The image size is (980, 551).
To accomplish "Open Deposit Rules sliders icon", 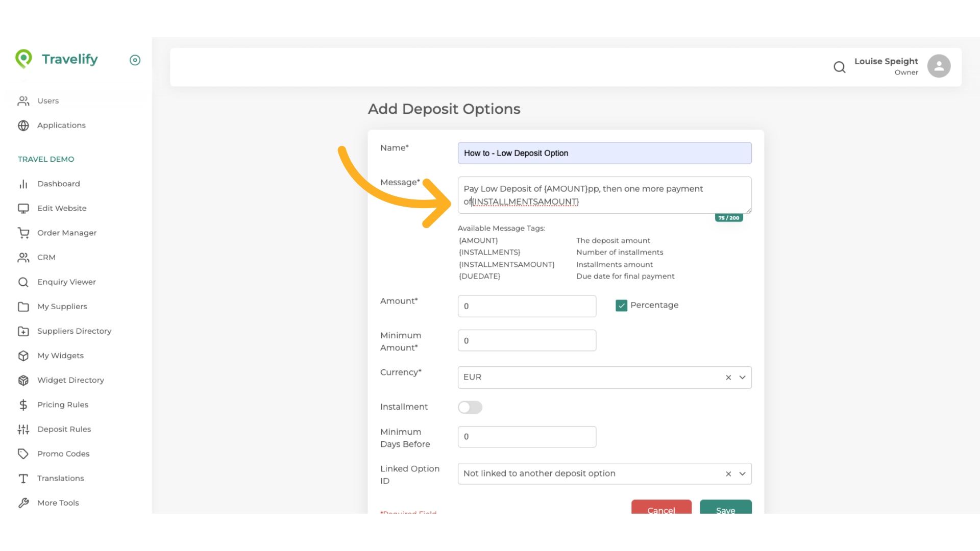I will pos(23,429).
